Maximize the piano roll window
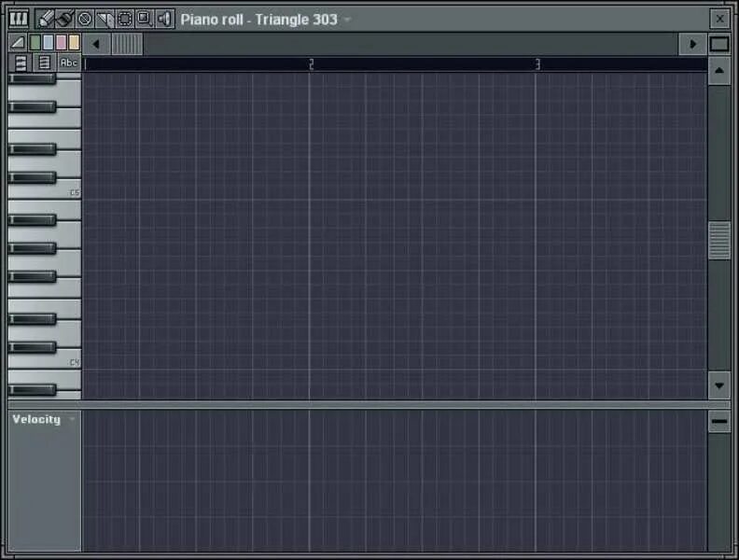The image size is (739, 560). click(x=719, y=44)
